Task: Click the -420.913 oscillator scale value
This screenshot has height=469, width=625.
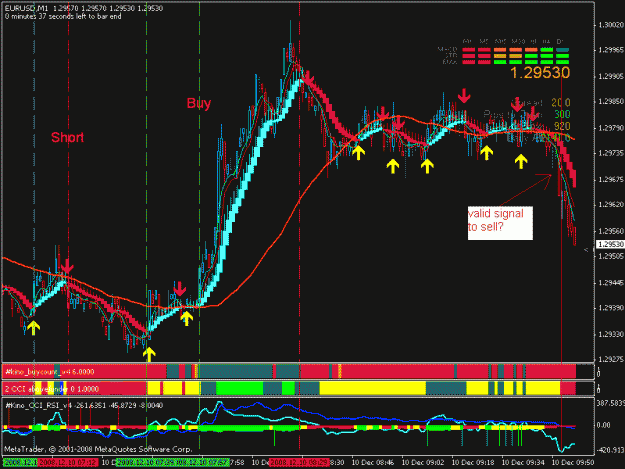Action: 609,450
